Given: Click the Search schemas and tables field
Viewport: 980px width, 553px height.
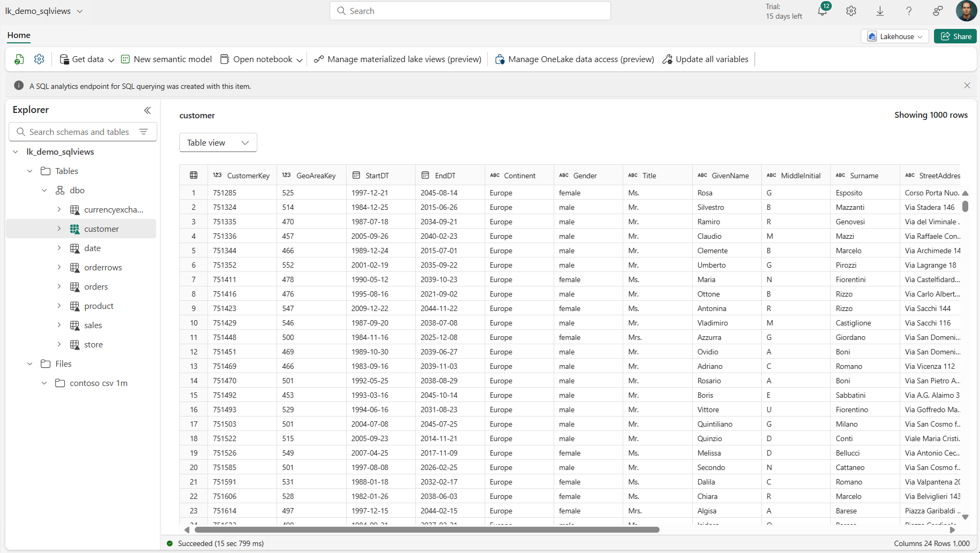Looking at the screenshot, I should (83, 132).
